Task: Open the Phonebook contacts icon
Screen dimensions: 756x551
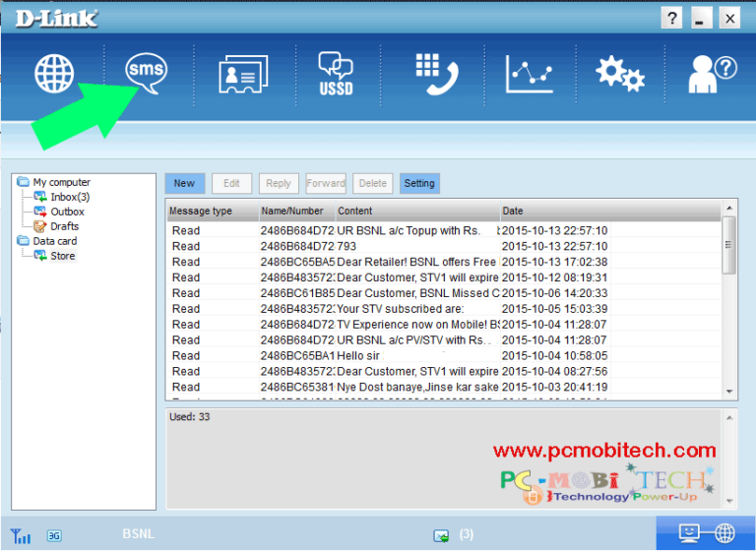Action: 243,74
